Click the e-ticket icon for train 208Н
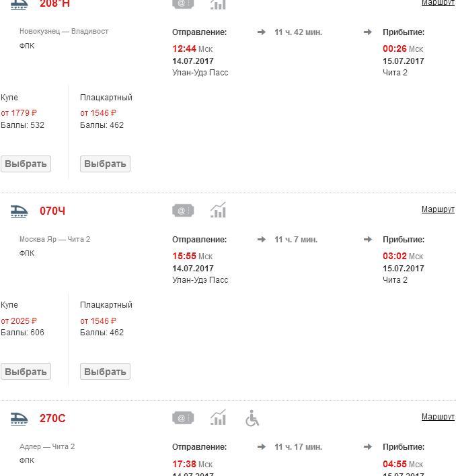The height and width of the screenshot is (476, 456). pyautogui.click(x=183, y=3)
